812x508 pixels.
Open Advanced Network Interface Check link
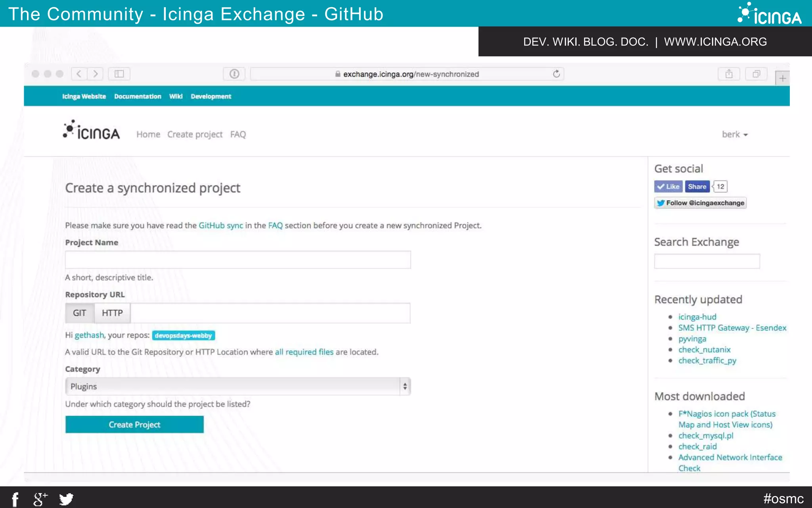(x=730, y=463)
